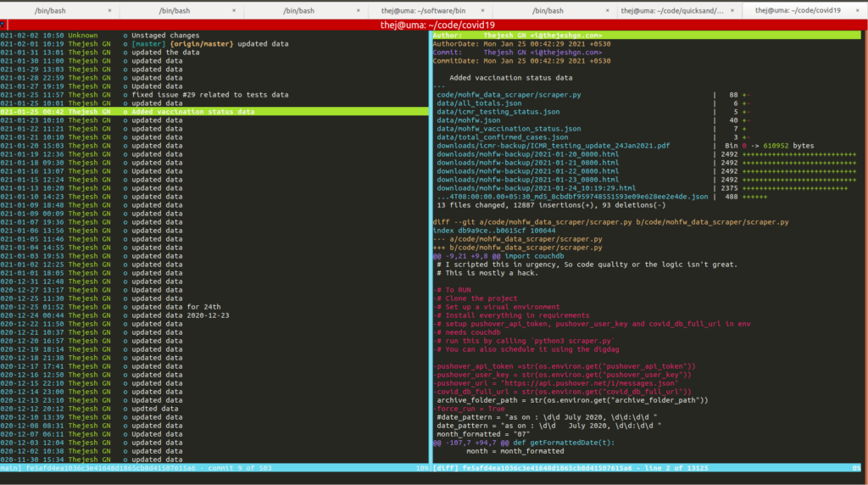Click the Author line in diff view
Screen dimensions: 868x485
(x=647, y=36)
